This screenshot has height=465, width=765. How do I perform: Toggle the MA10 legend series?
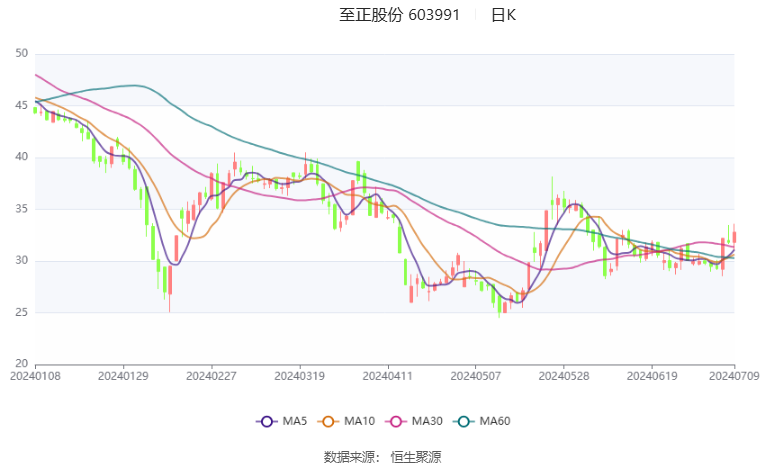pyautogui.click(x=346, y=421)
